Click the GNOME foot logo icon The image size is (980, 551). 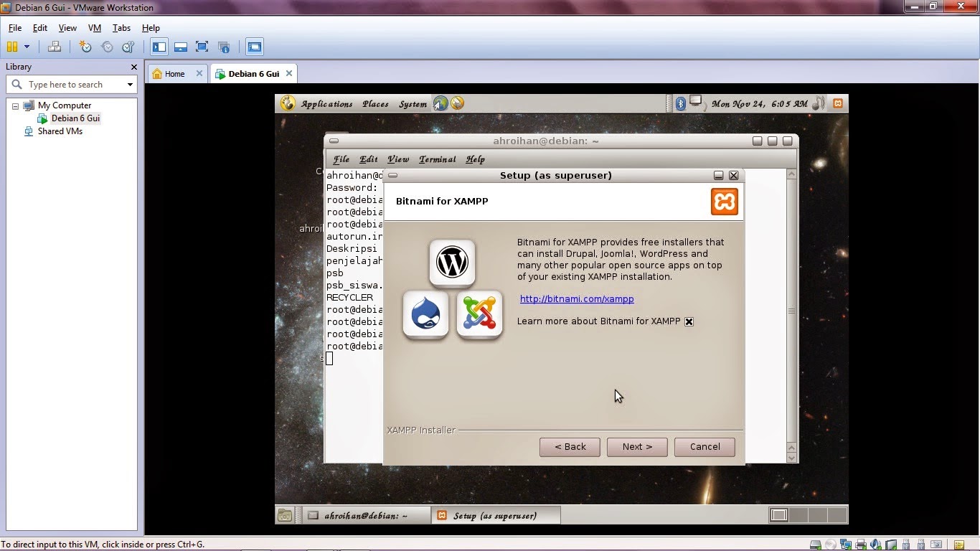(x=288, y=103)
